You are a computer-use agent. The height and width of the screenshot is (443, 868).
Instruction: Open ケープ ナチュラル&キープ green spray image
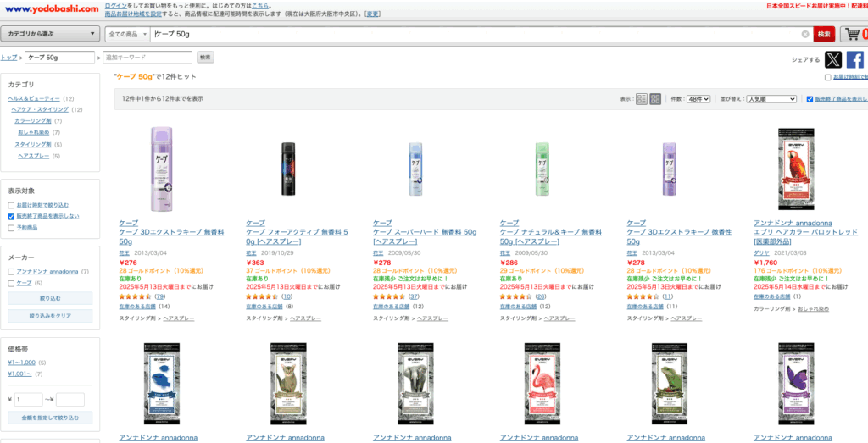pyautogui.click(x=542, y=169)
